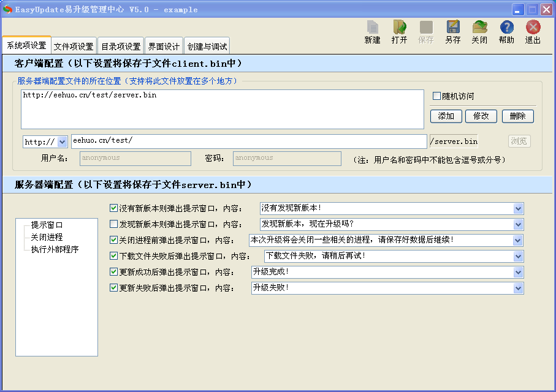Open help with the 帮助 icon
This screenshot has height=392, width=556.
tap(506, 32)
